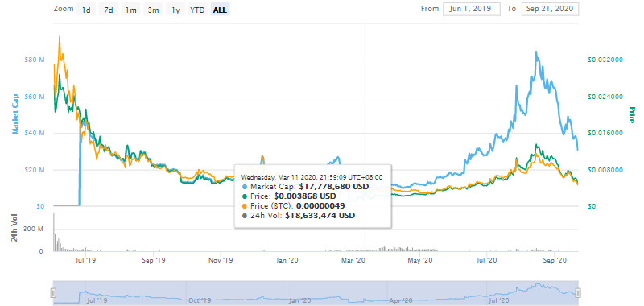Image resolution: width=644 pixels, height=306 pixels.
Task: Click the tooltip date Wednesday, Mar 11 2020
Action: (278, 177)
